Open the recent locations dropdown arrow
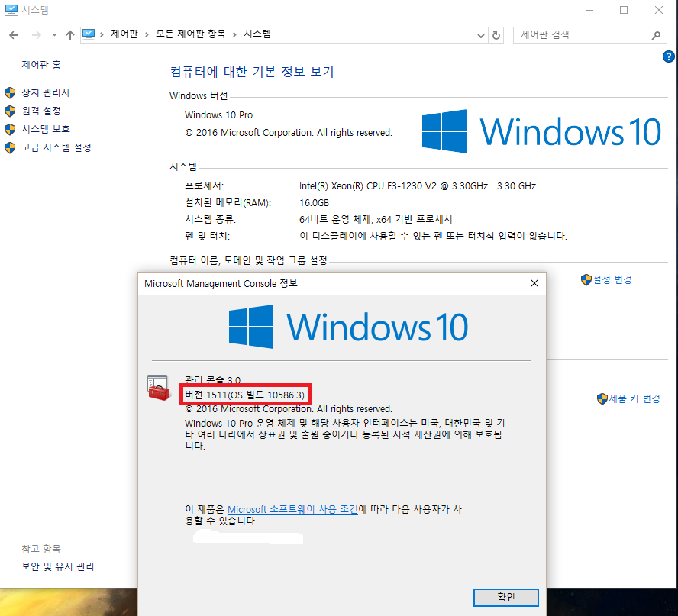This screenshot has width=678, height=616. [54, 35]
